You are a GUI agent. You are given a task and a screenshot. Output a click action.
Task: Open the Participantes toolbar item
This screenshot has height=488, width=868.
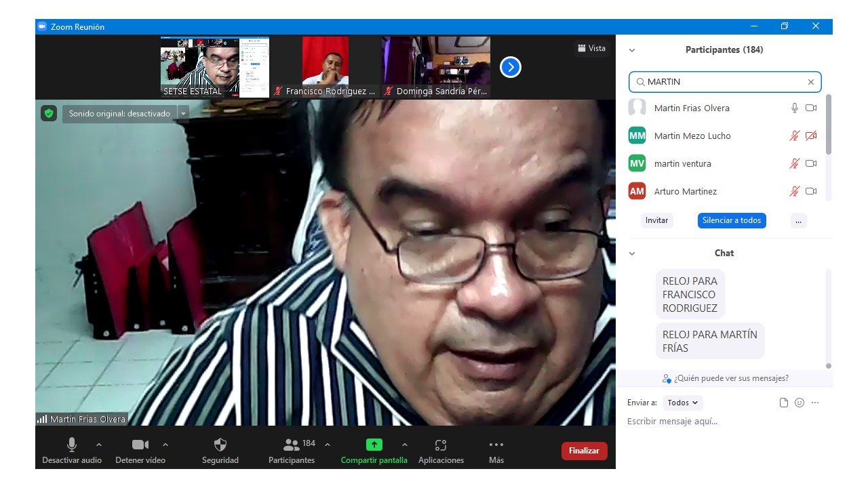[292, 445]
